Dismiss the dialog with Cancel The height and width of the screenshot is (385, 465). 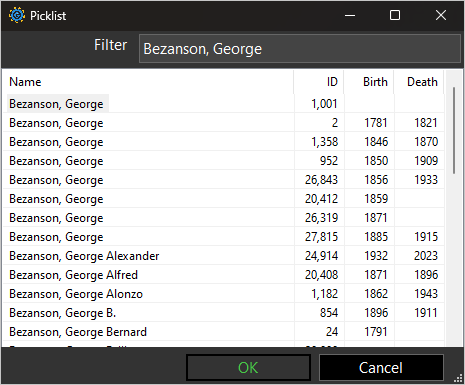(381, 368)
